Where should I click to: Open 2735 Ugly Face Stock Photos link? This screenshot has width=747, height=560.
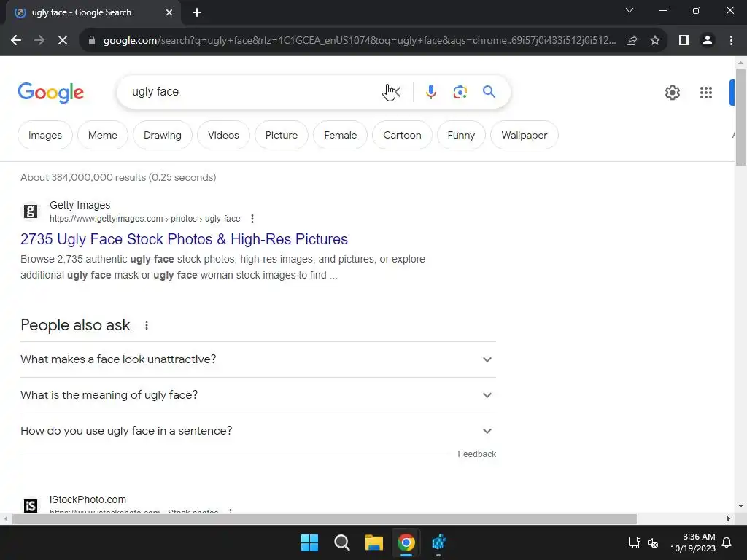point(184,239)
